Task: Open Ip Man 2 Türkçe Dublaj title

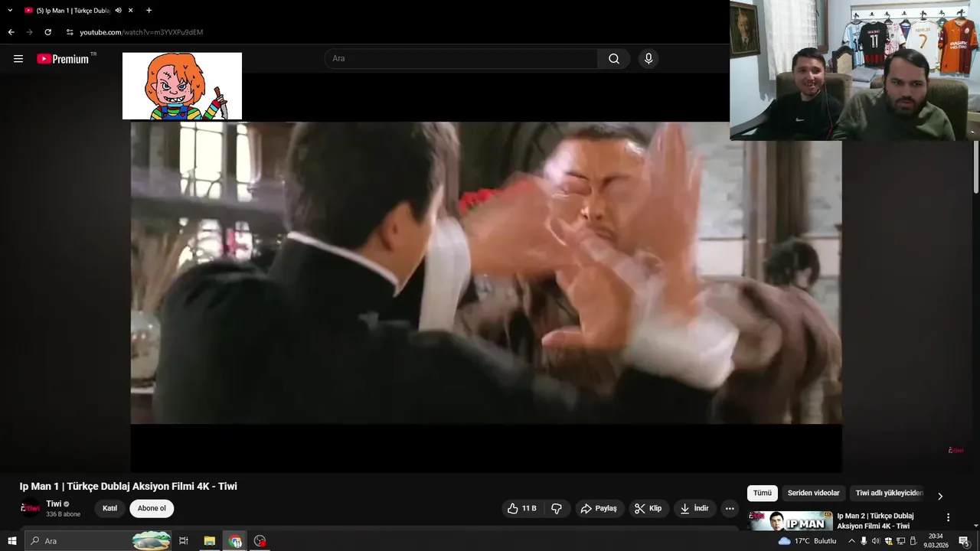Action: pos(875,520)
